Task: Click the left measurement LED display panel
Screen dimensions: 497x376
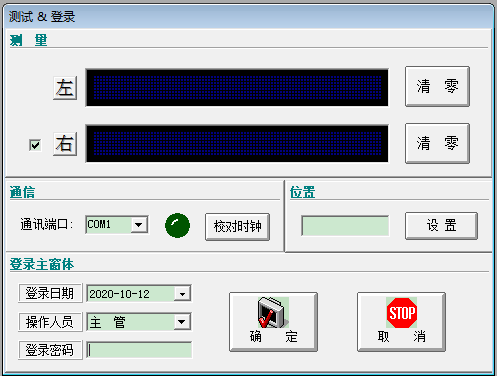Action: (237, 88)
